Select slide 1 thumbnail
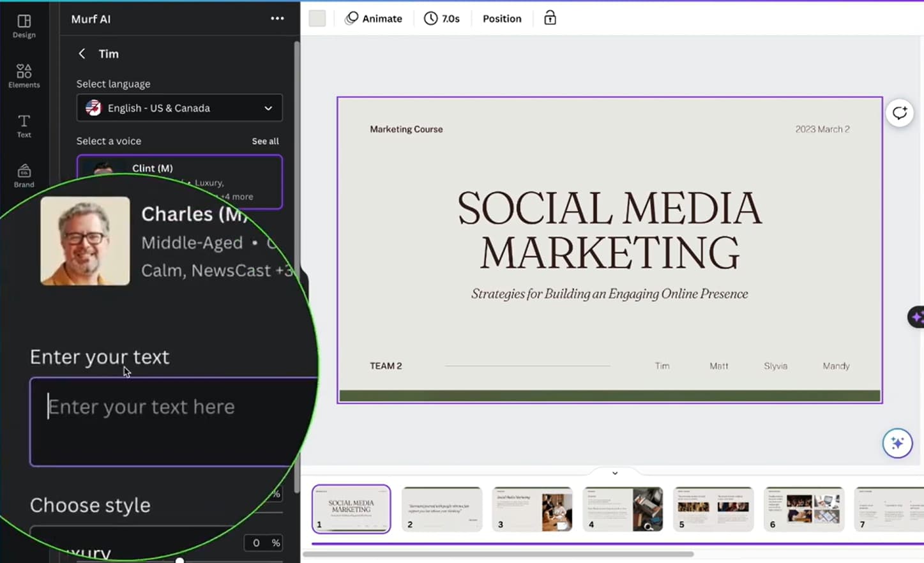The height and width of the screenshot is (563, 924). point(351,509)
